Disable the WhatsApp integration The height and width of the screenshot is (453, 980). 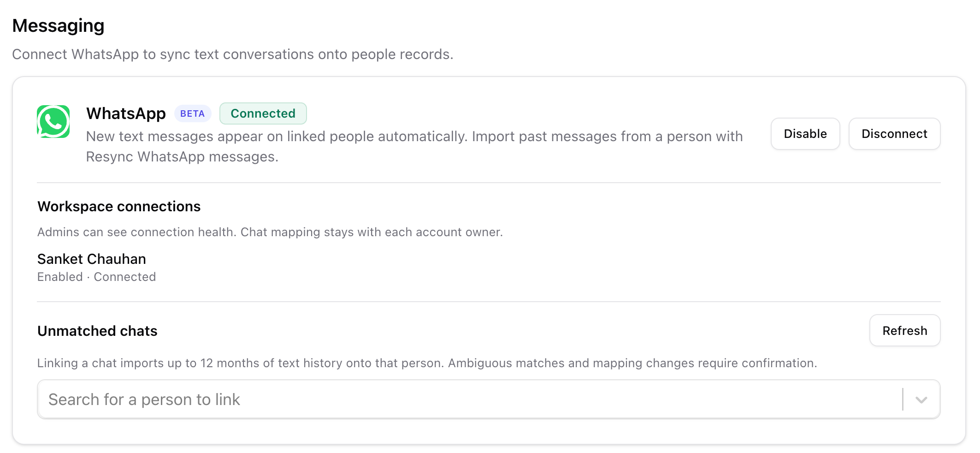point(805,134)
